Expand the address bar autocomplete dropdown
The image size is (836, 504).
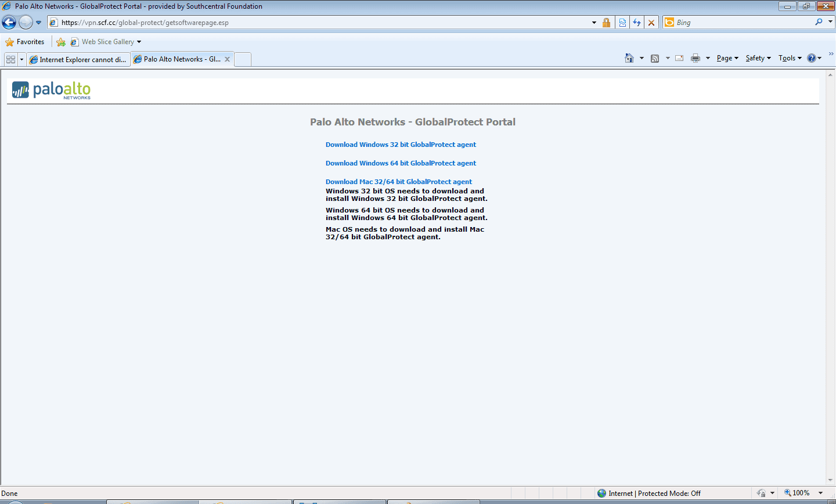(594, 23)
